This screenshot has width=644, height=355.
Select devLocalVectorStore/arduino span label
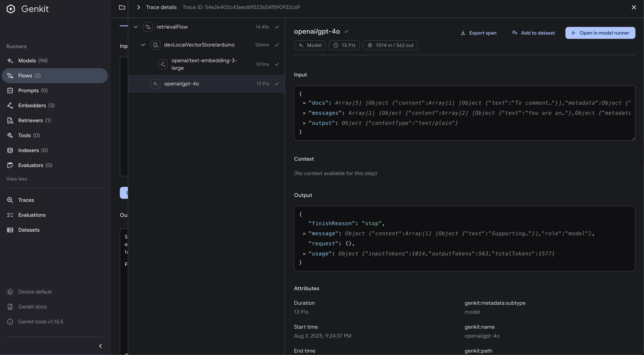pyautogui.click(x=199, y=45)
